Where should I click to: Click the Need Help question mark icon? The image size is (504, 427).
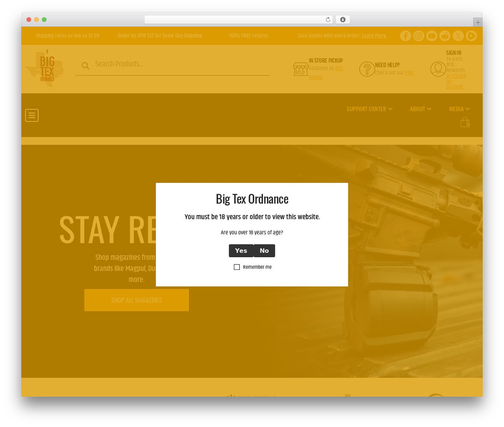point(367,69)
